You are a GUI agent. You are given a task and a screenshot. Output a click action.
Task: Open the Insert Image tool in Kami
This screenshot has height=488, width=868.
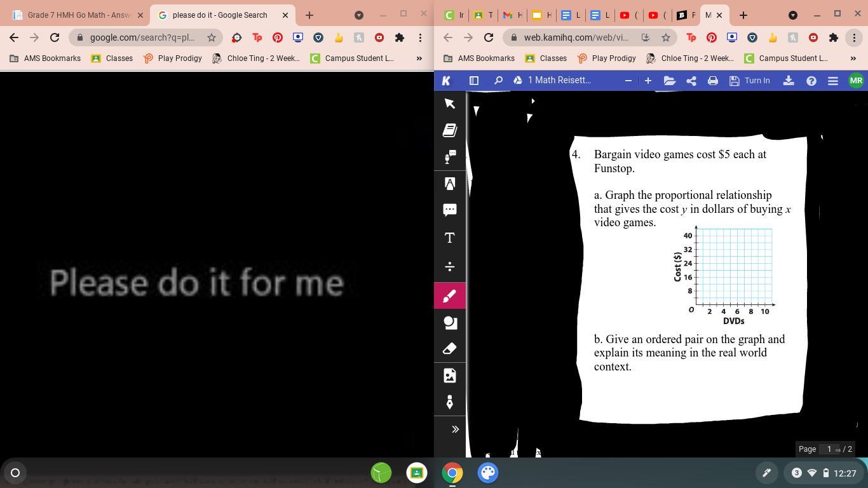[x=450, y=376]
